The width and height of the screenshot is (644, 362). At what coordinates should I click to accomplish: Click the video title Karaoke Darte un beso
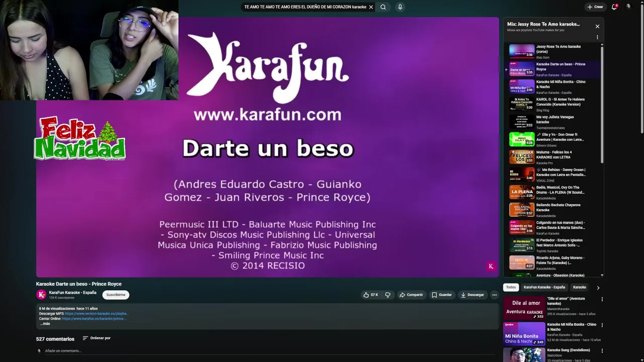pyautogui.click(x=79, y=284)
